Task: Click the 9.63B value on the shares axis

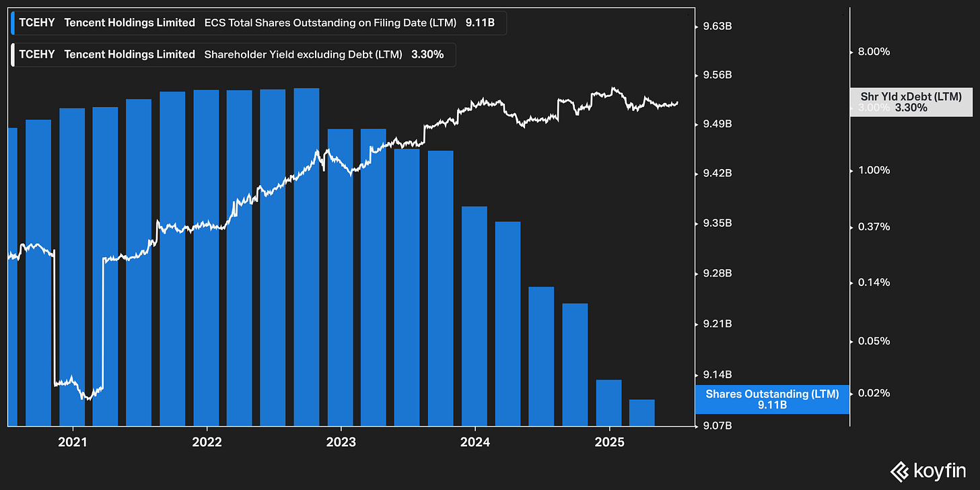Action: coord(717,26)
